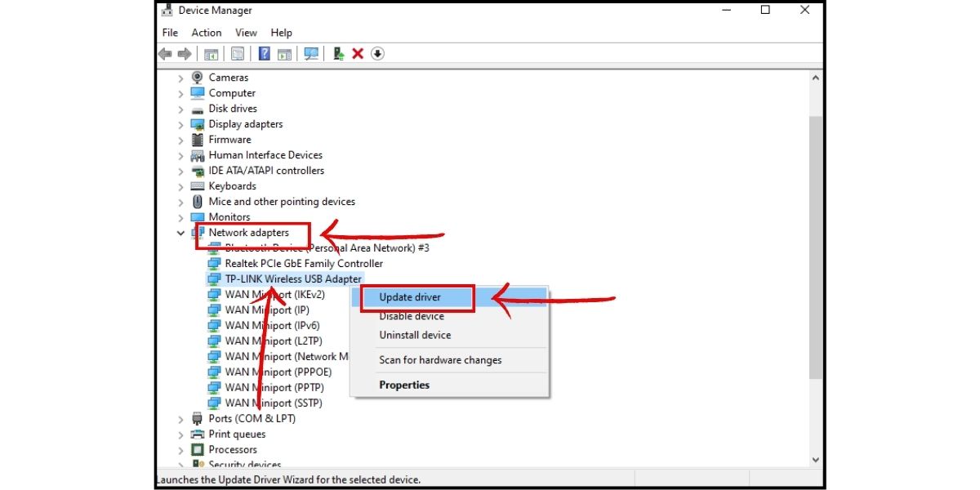Click the Disable device toolbar icon
This screenshot has width=980, height=490.
(x=377, y=53)
